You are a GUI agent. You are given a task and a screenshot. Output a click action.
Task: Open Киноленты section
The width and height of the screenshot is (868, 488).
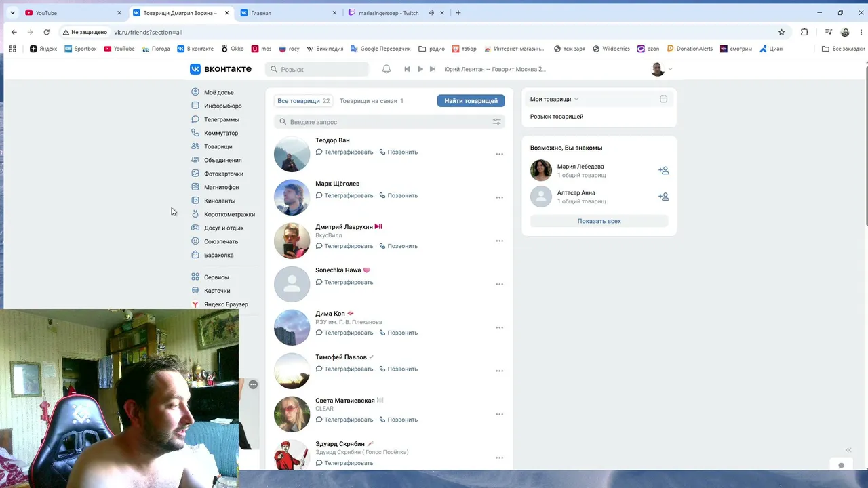point(214,201)
